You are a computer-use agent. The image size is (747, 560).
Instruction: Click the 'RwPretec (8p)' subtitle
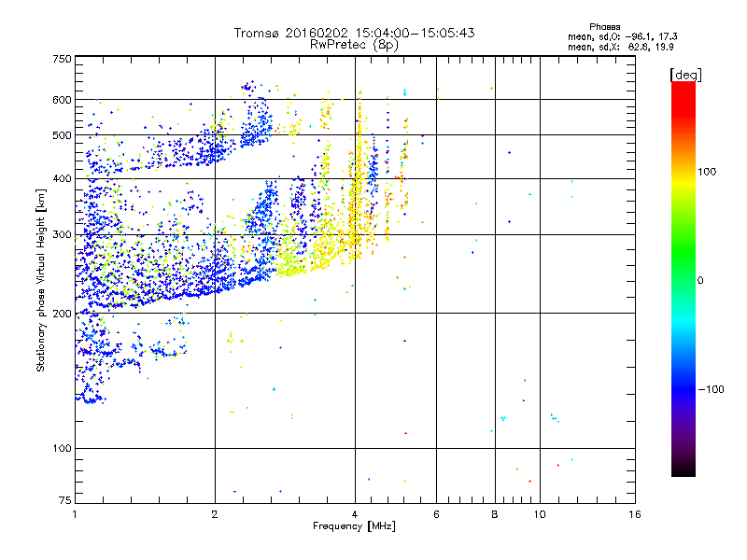(x=354, y=45)
